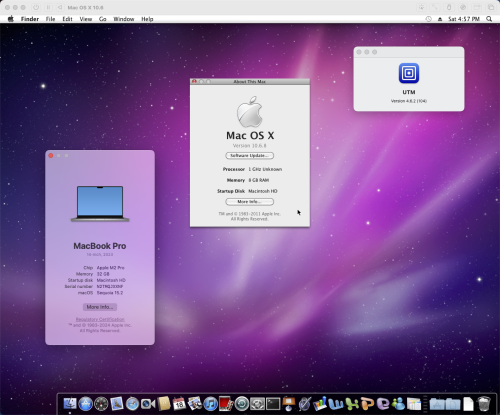Open Time Machine dock icon

click(x=242, y=404)
